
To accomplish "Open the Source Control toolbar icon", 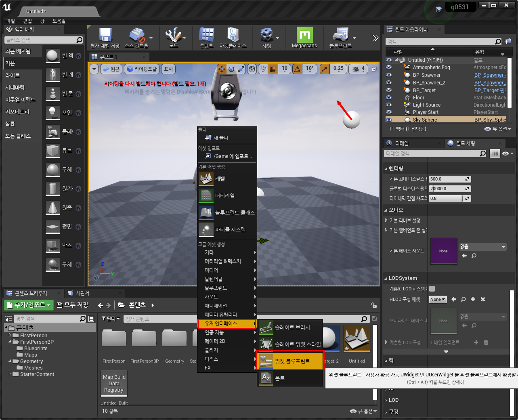I will tap(136, 35).
